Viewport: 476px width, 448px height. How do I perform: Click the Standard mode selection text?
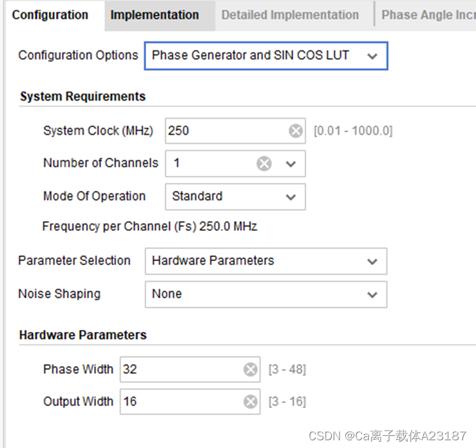click(197, 196)
